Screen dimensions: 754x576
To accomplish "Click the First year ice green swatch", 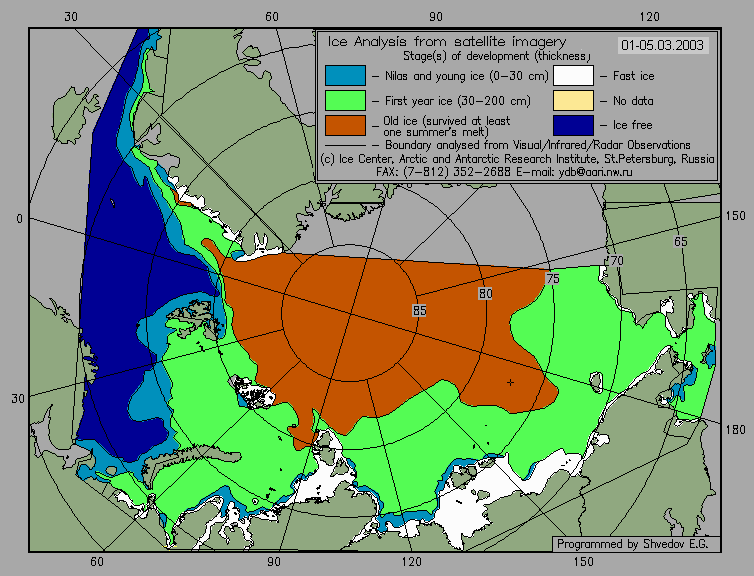I will pos(345,100).
